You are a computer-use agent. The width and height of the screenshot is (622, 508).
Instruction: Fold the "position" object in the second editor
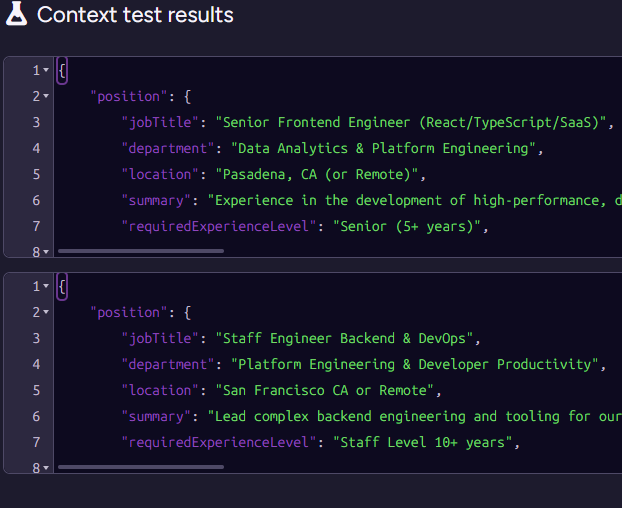tap(46, 313)
